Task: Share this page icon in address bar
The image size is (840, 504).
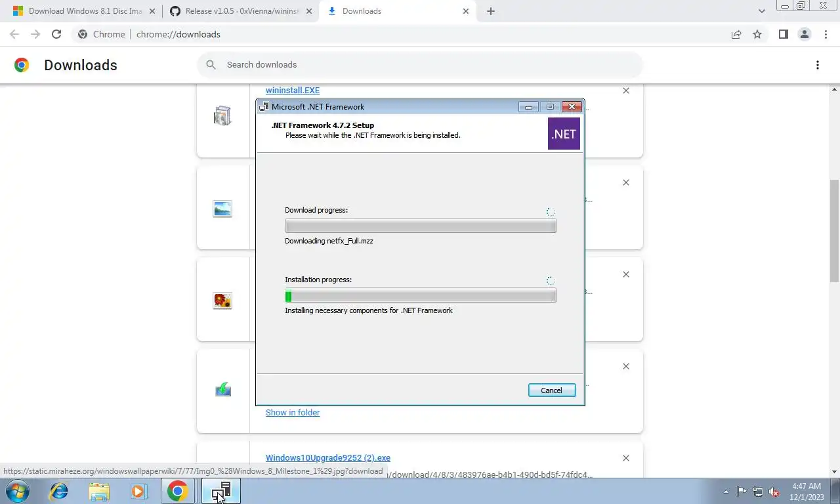Action: pyautogui.click(x=736, y=34)
